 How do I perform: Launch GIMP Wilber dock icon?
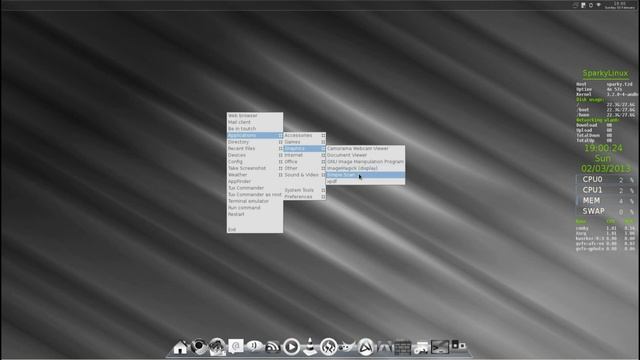(x=347, y=347)
